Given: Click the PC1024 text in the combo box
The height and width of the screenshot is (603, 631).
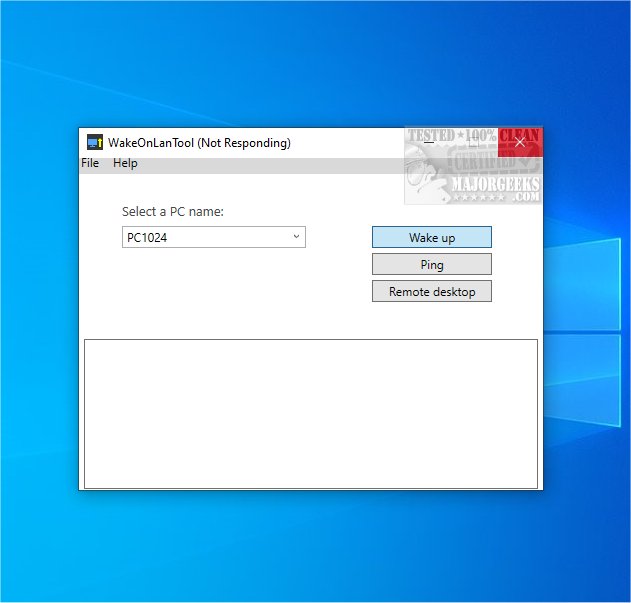Looking at the screenshot, I should coord(146,238).
